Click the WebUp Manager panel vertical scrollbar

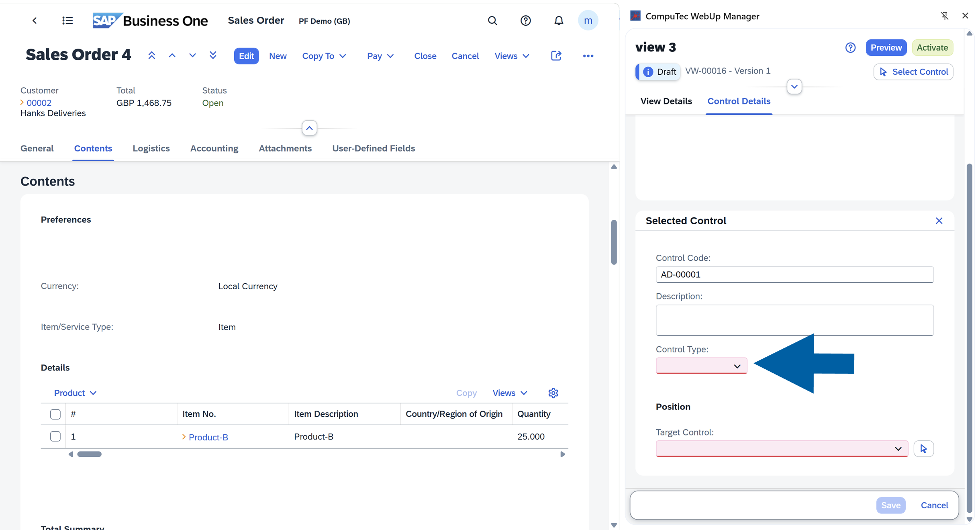coord(969,338)
